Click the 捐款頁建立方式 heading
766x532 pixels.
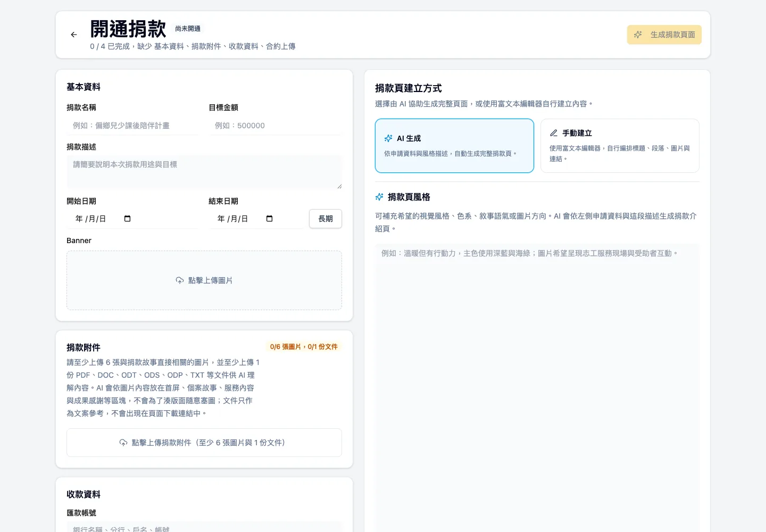click(x=409, y=88)
